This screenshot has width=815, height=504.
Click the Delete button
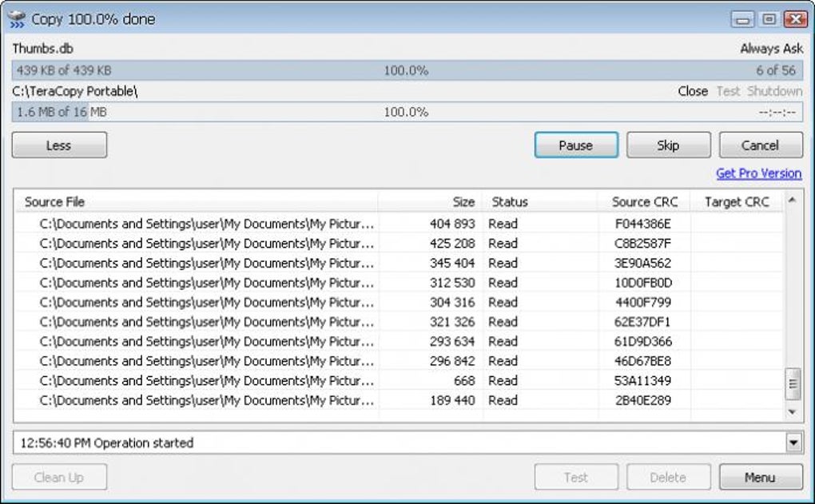pyautogui.click(x=668, y=477)
